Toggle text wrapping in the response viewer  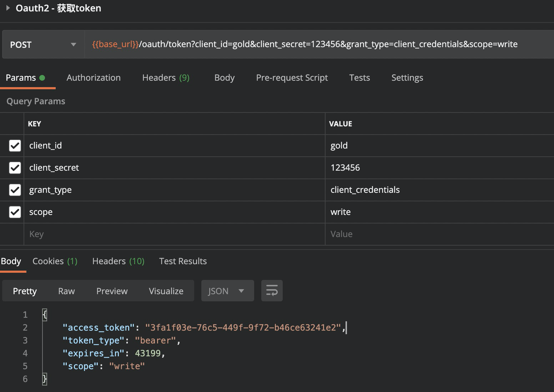coord(272,291)
